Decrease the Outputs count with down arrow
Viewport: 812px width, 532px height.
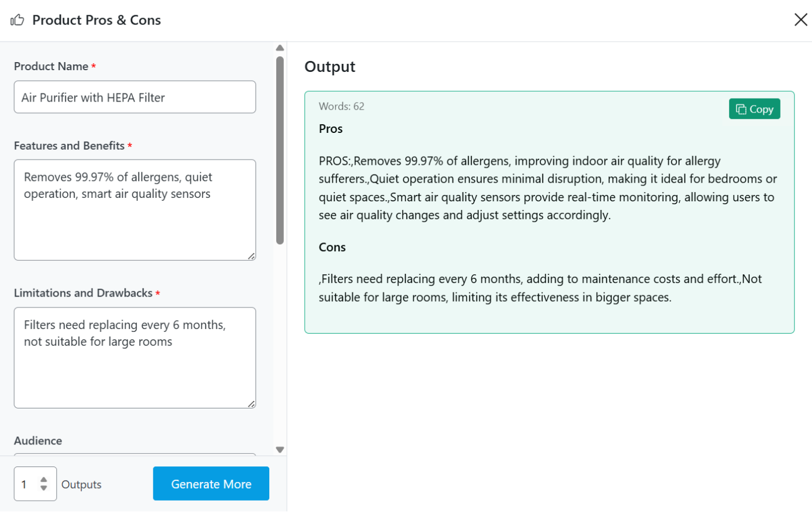[44, 488]
